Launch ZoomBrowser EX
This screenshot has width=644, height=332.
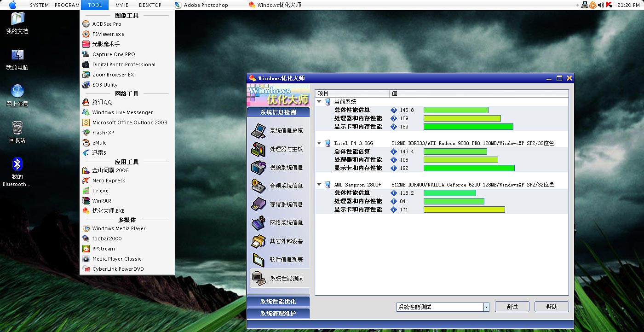[127, 75]
